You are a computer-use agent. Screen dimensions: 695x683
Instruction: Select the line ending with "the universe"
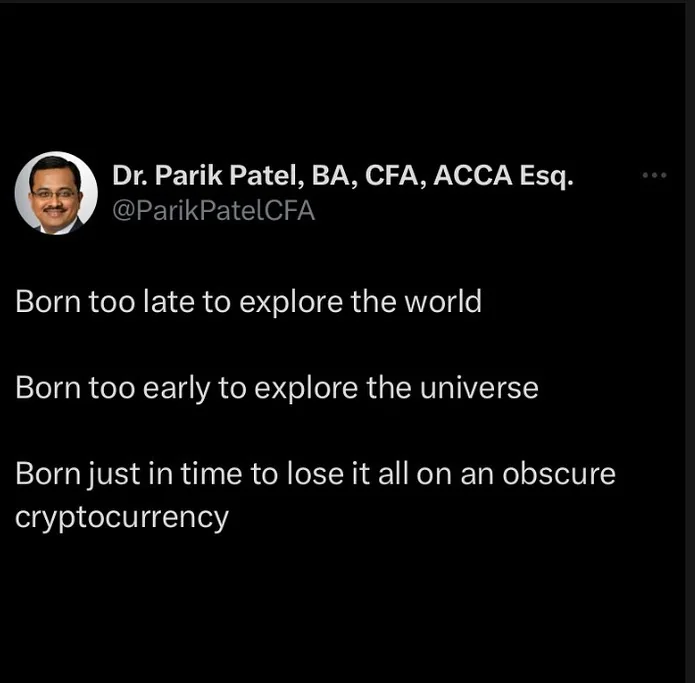tap(277, 389)
